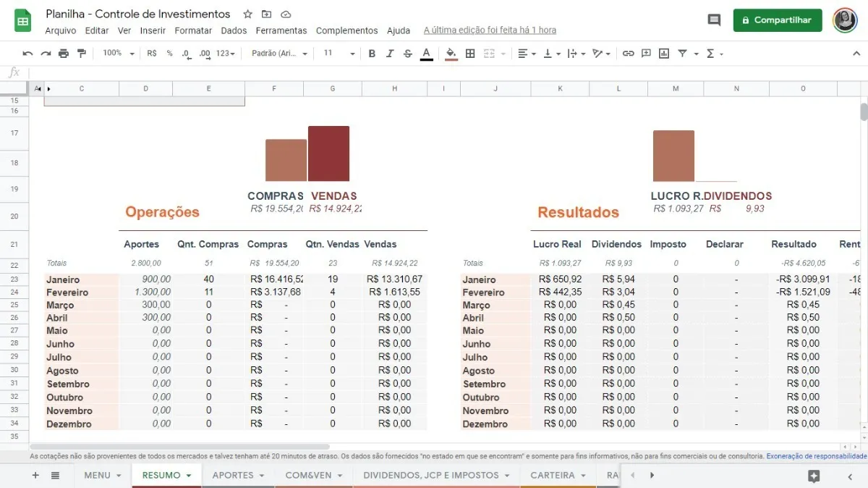This screenshot has width=868, height=488.
Task: Open the comments history icon
Action: pyautogui.click(x=714, y=20)
